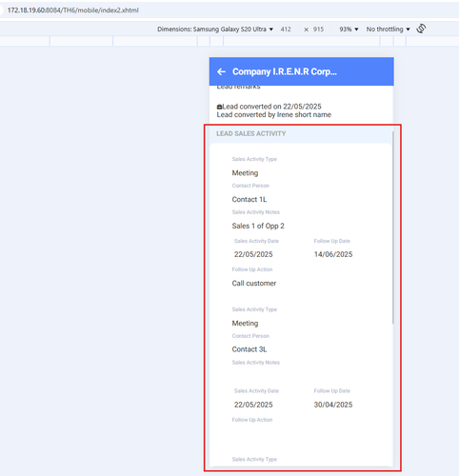
Task: Go back using the header arrow
Action: (221, 71)
